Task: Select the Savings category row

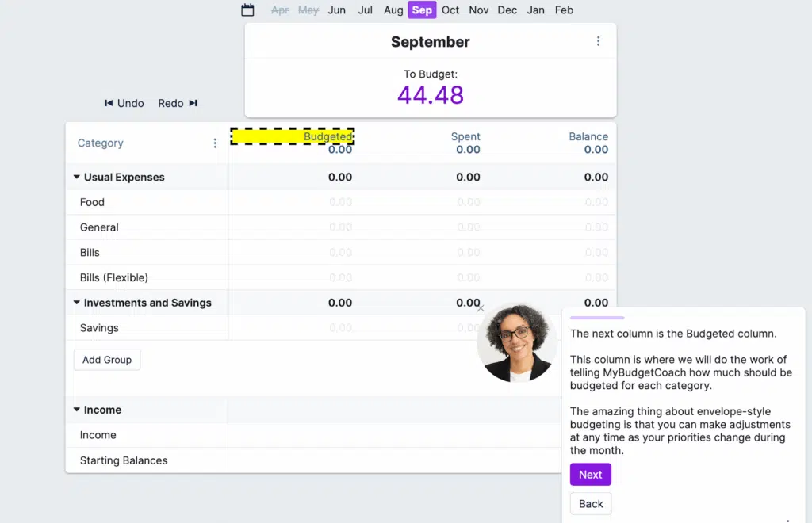Action: coord(99,328)
